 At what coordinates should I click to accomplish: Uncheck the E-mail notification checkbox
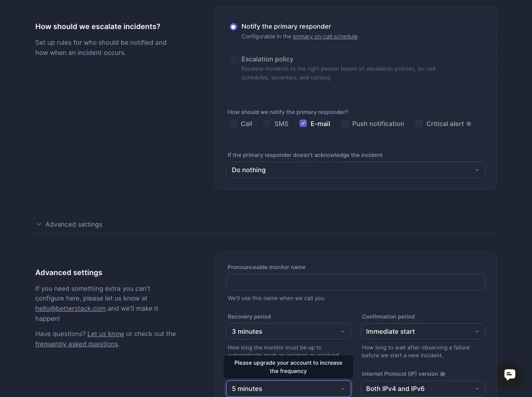coord(303,124)
